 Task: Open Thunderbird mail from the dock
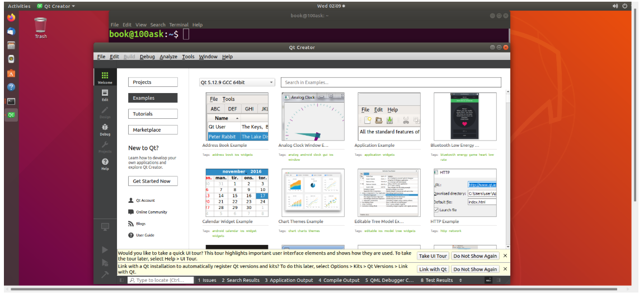click(x=11, y=31)
